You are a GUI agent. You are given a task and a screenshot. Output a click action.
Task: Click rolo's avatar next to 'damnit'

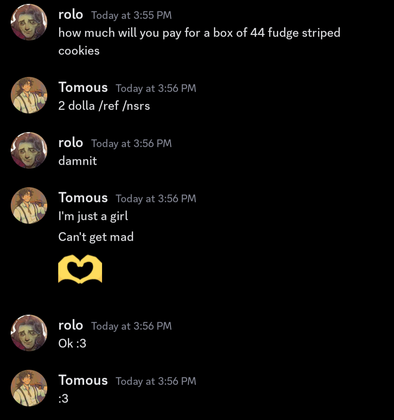(x=29, y=150)
